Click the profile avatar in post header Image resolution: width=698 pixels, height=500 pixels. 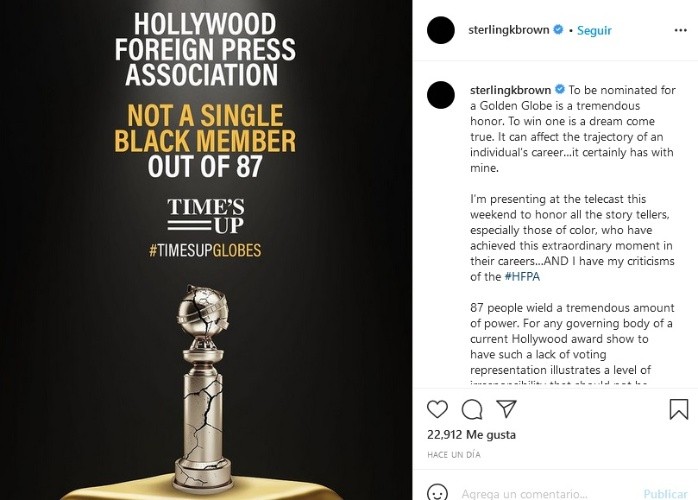click(x=441, y=30)
